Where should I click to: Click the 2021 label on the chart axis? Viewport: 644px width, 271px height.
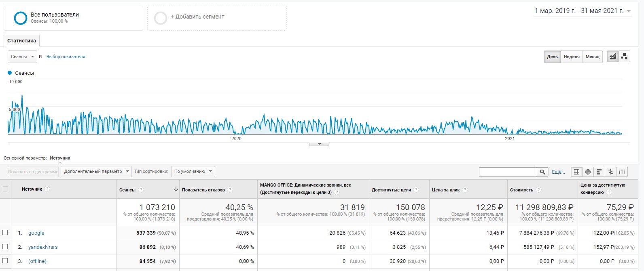click(510, 139)
